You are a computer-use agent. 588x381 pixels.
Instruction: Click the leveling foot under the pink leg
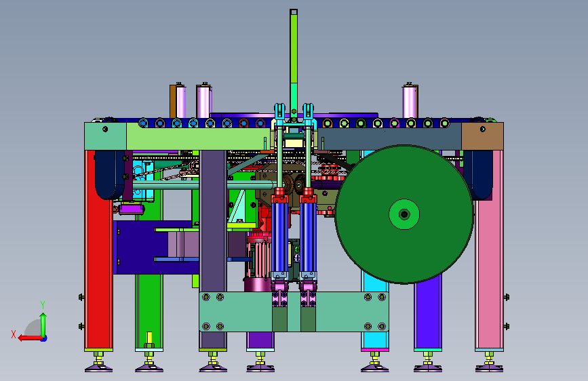coord(489,362)
